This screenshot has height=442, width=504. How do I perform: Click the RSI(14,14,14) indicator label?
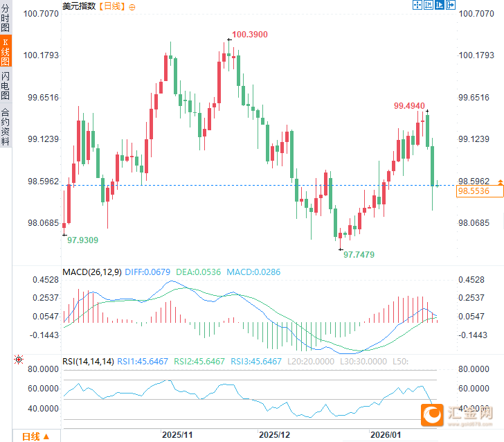(88, 362)
